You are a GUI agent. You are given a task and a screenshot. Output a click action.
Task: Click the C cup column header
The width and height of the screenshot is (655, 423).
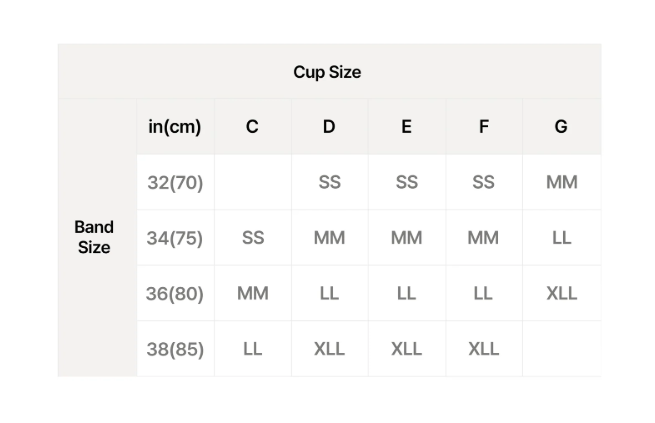point(252,126)
